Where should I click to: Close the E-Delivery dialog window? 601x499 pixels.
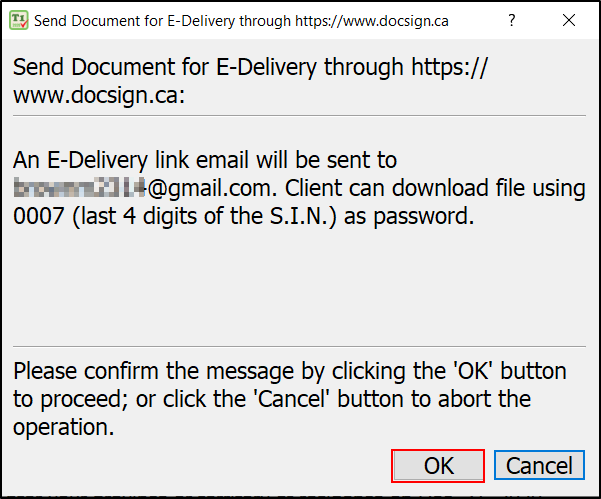pyautogui.click(x=569, y=20)
